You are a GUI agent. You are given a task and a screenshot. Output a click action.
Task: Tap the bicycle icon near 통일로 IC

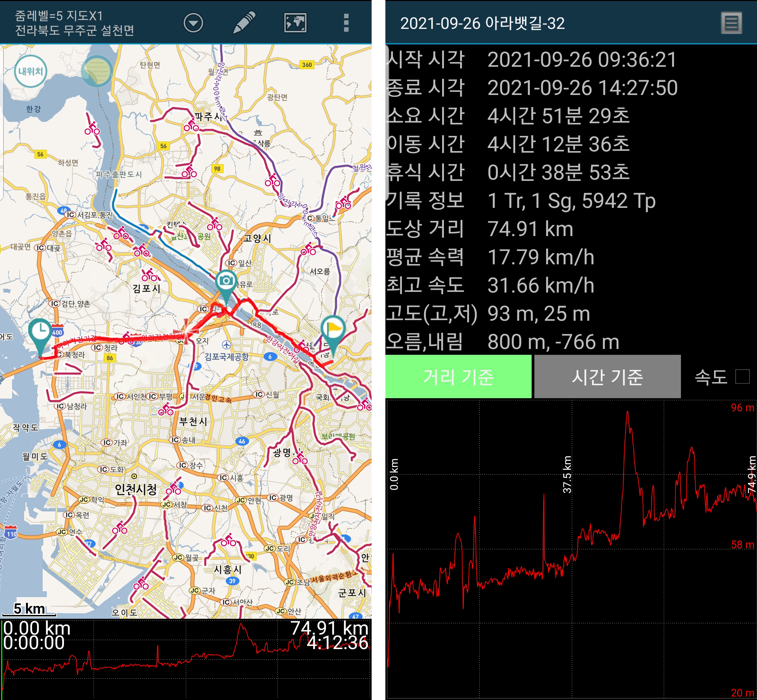click(x=343, y=203)
